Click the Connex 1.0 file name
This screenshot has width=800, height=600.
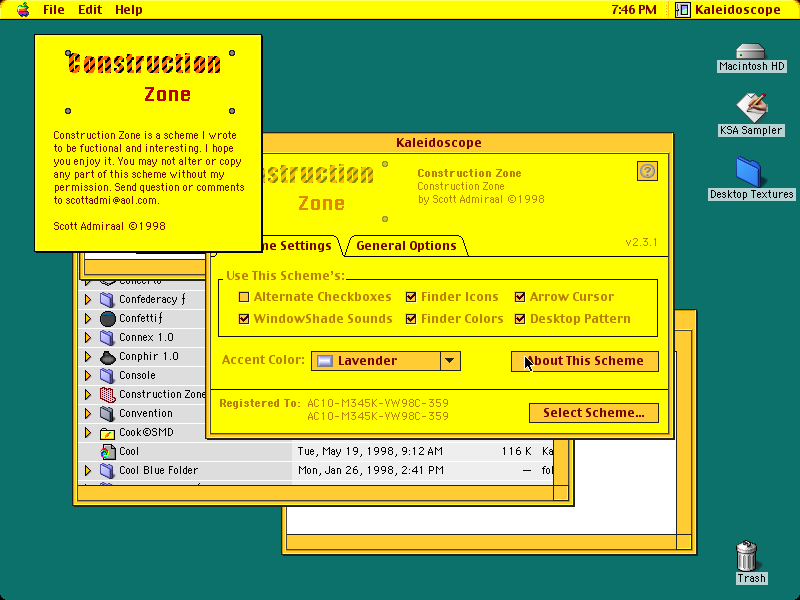tap(146, 337)
